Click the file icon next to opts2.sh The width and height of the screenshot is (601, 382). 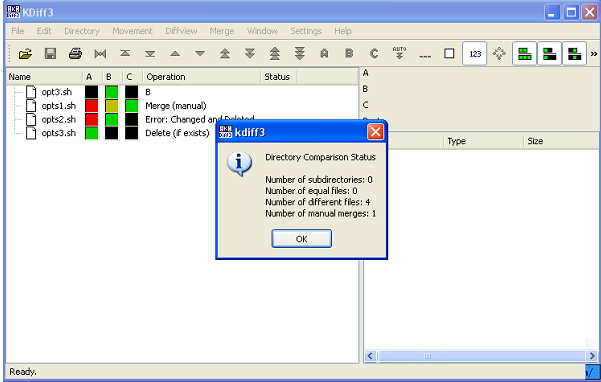[x=31, y=120]
